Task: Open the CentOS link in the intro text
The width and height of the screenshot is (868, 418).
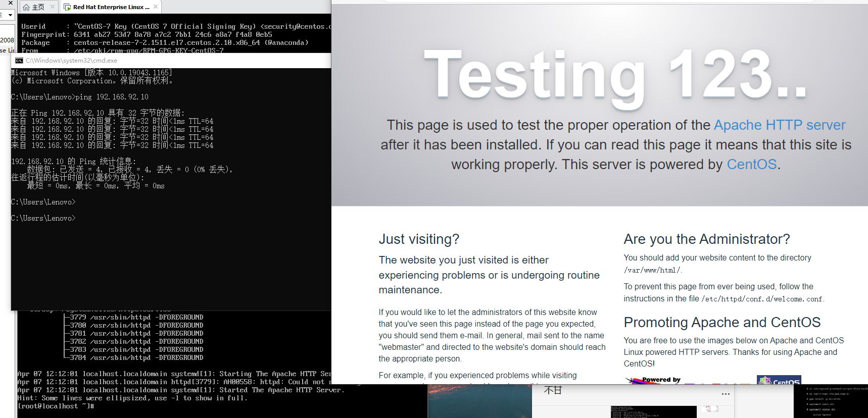Action: point(751,165)
